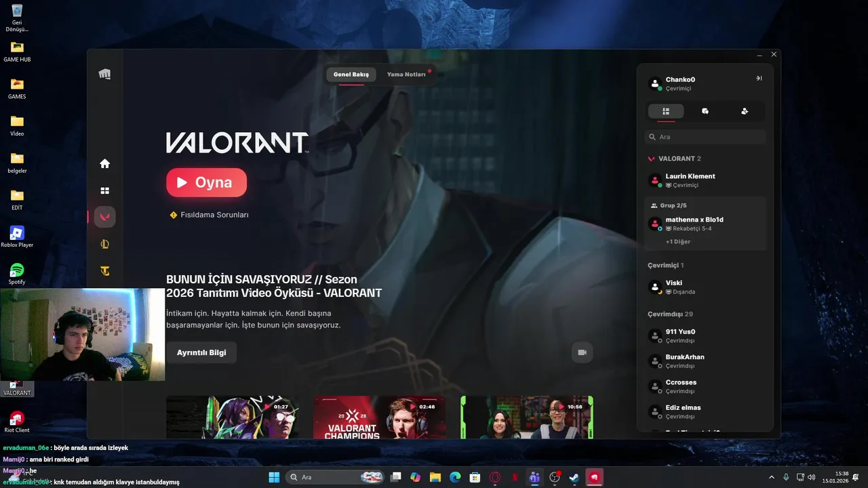Click the friends search field Ara
This screenshot has height=488, width=868.
(x=705, y=137)
